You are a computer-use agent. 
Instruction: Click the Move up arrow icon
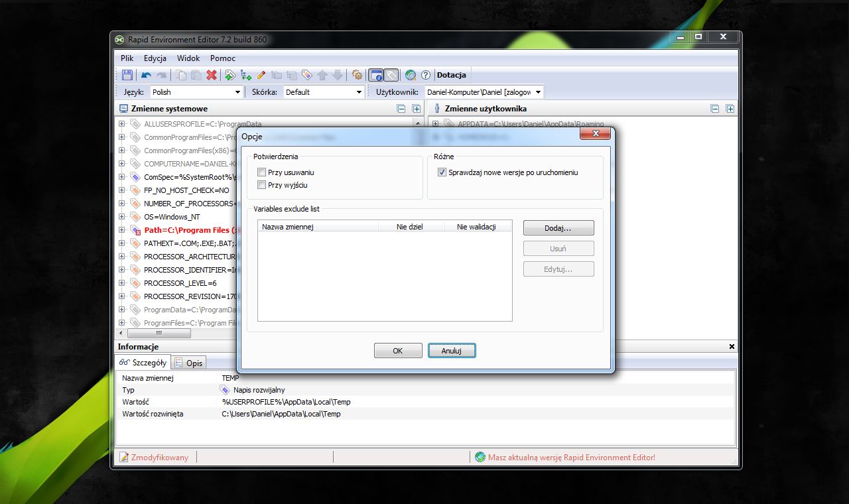click(x=322, y=75)
